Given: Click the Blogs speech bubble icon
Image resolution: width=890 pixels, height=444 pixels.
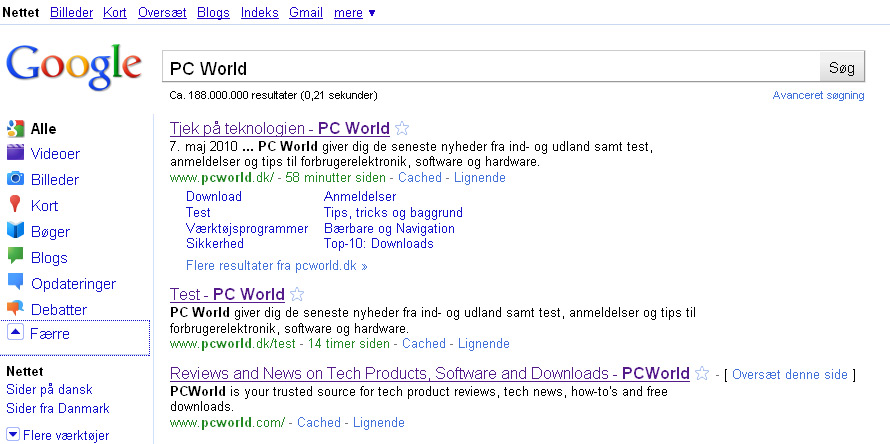Looking at the screenshot, I should click(15, 257).
